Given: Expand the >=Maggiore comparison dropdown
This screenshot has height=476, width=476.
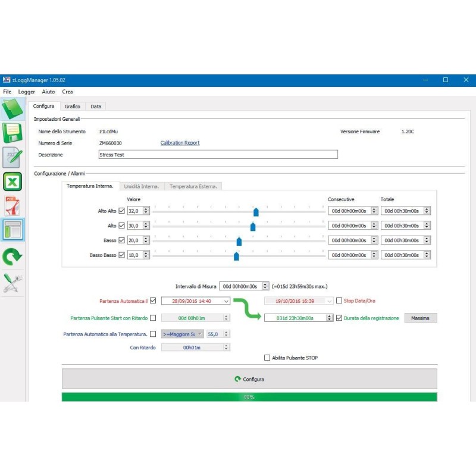Looking at the screenshot, I should click(x=200, y=334).
